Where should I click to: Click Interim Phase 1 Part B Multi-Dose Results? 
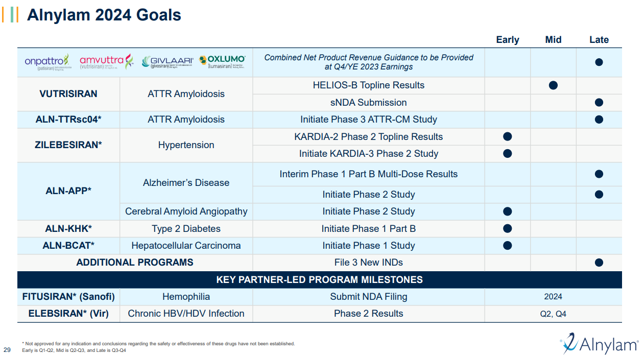tap(369, 174)
